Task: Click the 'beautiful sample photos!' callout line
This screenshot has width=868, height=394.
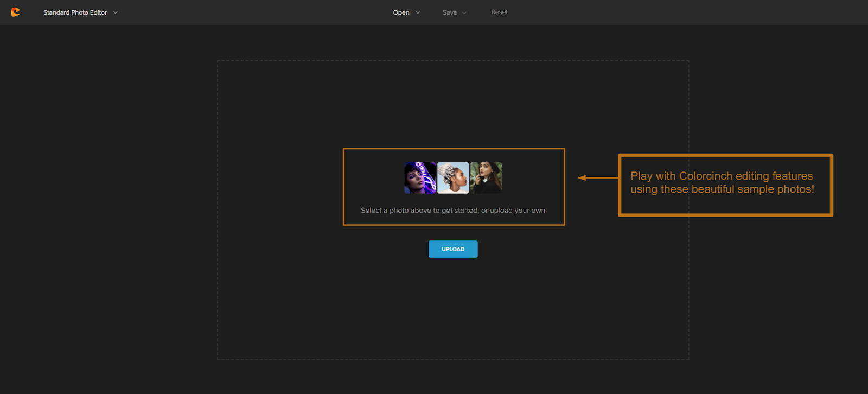Action: 722,189
